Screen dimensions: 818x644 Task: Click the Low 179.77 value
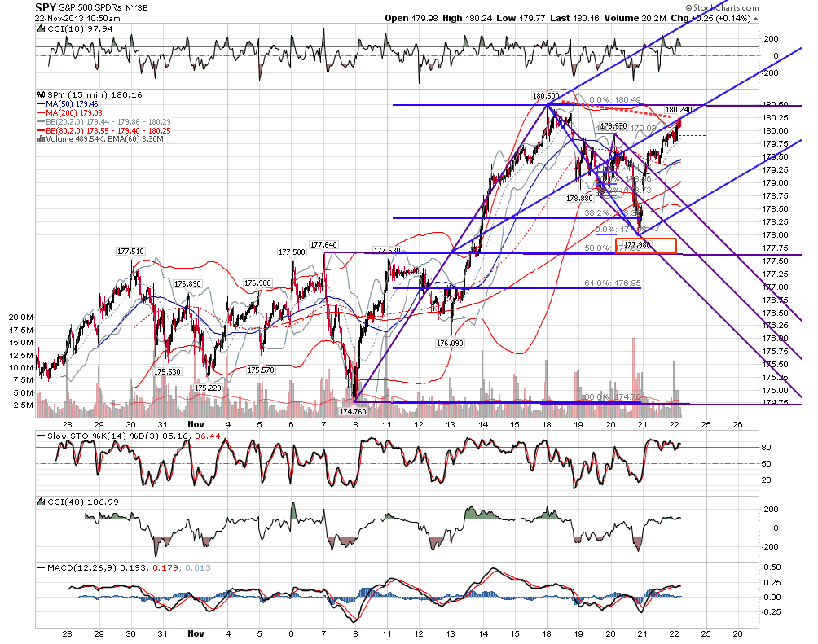click(x=521, y=18)
